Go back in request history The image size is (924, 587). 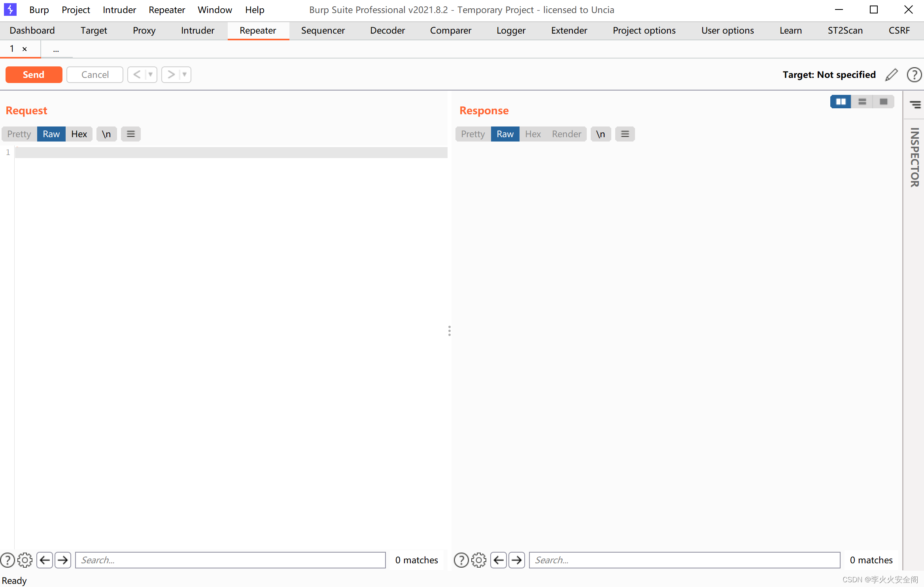click(x=137, y=75)
